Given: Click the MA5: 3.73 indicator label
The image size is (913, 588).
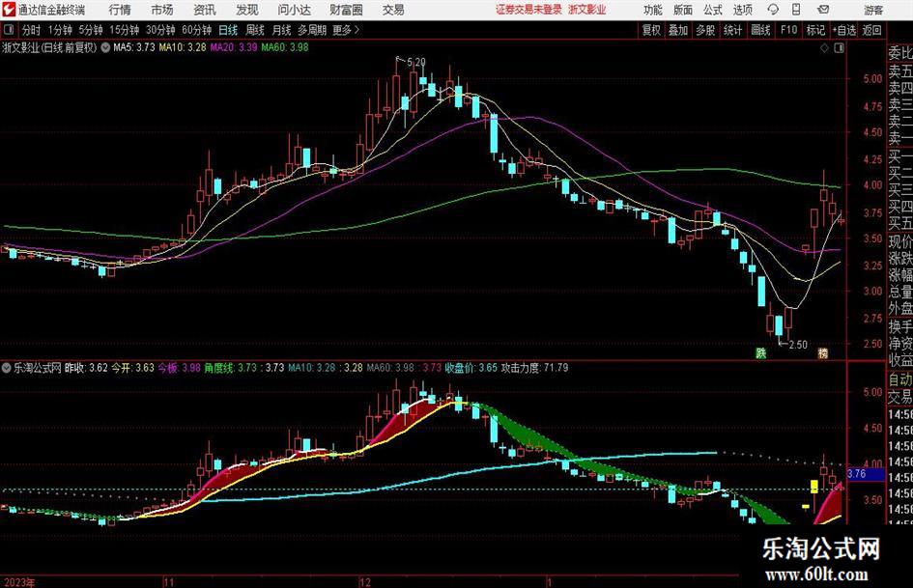Looking at the screenshot, I should (134, 47).
